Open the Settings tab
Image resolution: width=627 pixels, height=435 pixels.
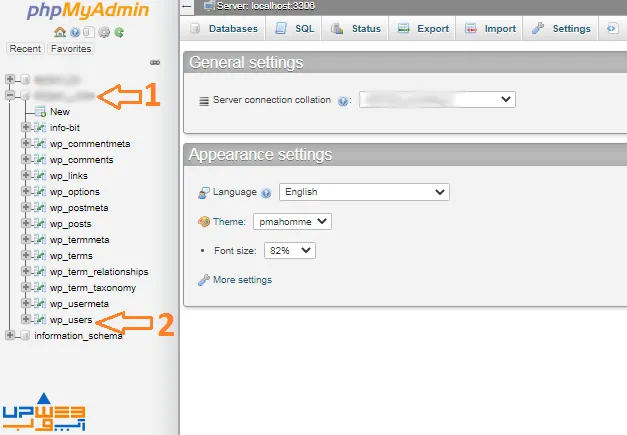coord(561,29)
